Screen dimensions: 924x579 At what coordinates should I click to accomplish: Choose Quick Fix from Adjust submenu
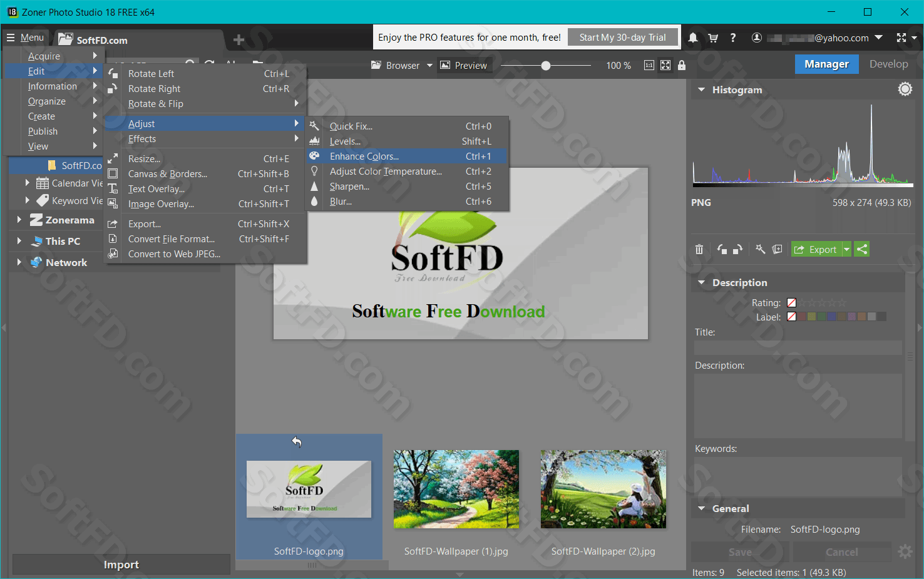[407, 126]
